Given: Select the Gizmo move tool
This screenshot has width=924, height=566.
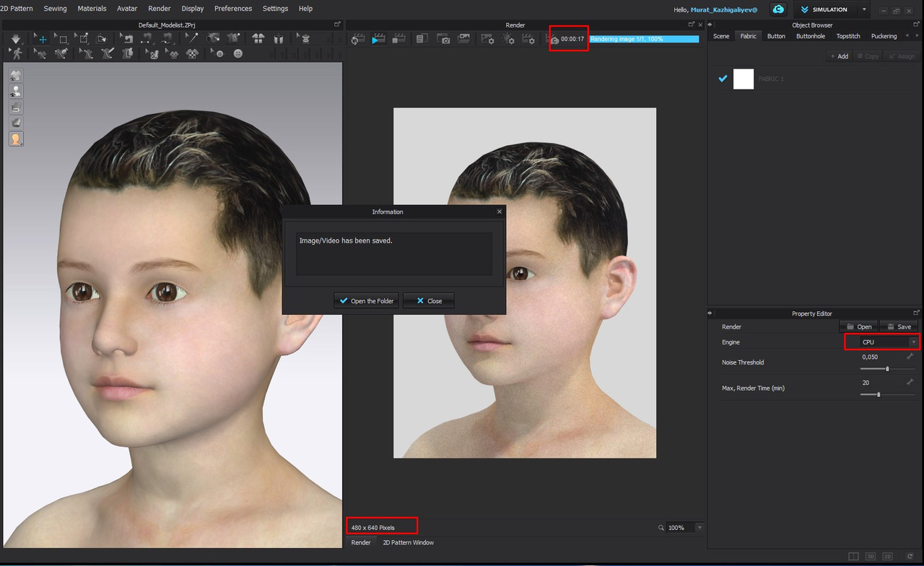Looking at the screenshot, I should click(43, 40).
